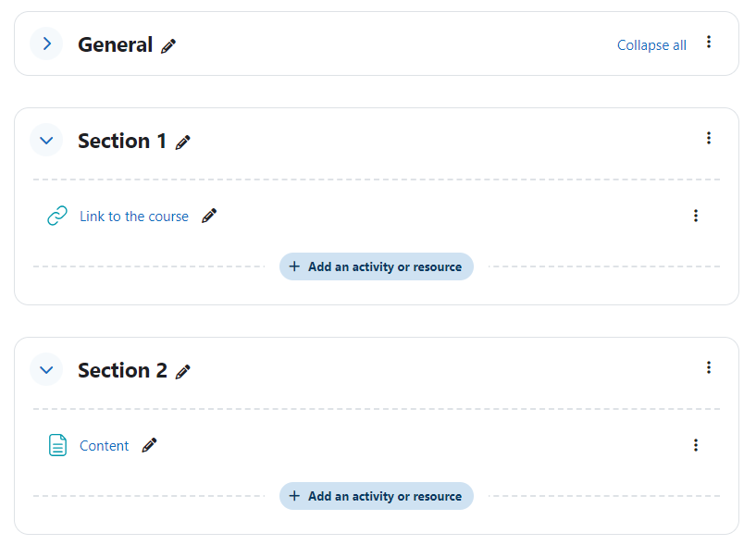Screen dimensions: 756x545
Task: Expand the General section chevron
Action: pos(47,43)
